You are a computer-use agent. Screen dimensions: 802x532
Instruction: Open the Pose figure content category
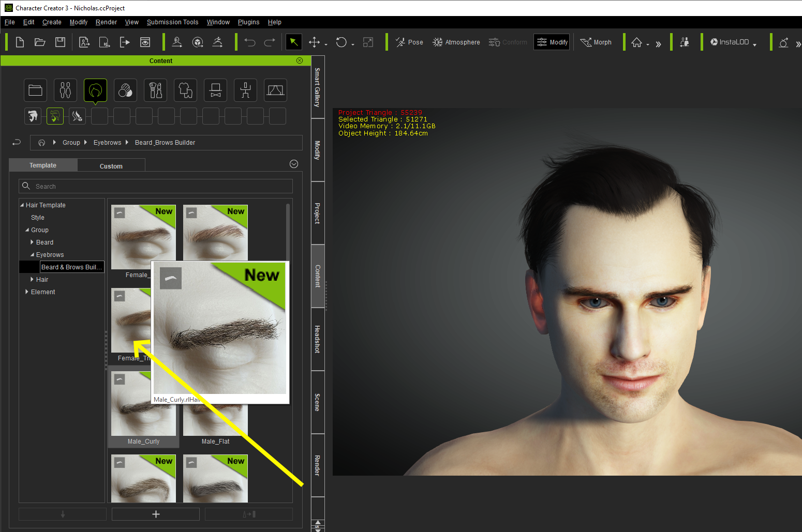tap(246, 90)
